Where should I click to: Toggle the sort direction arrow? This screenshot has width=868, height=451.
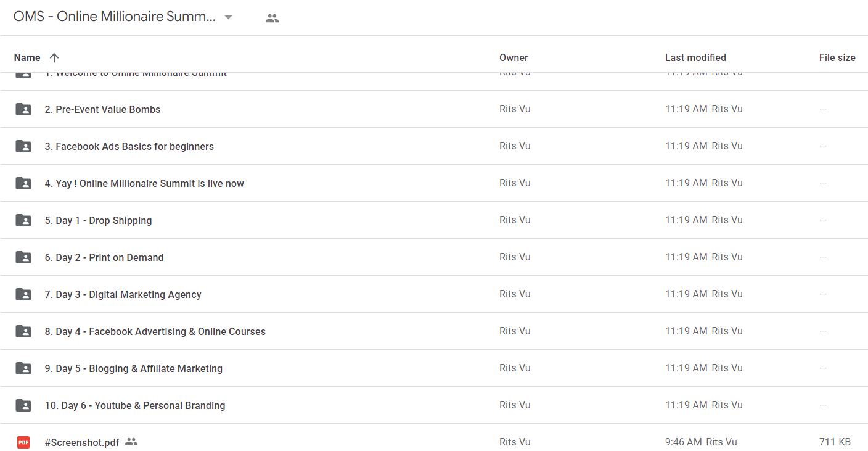click(54, 57)
